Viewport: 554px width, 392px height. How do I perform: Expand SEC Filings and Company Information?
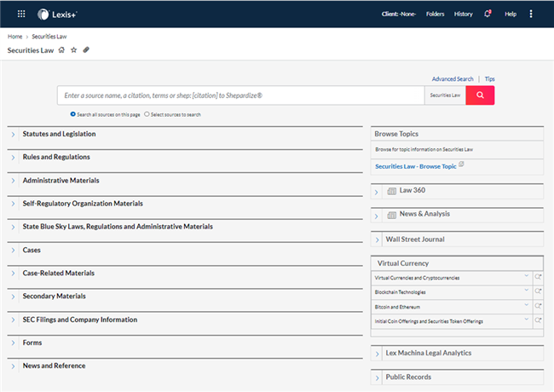click(x=13, y=320)
